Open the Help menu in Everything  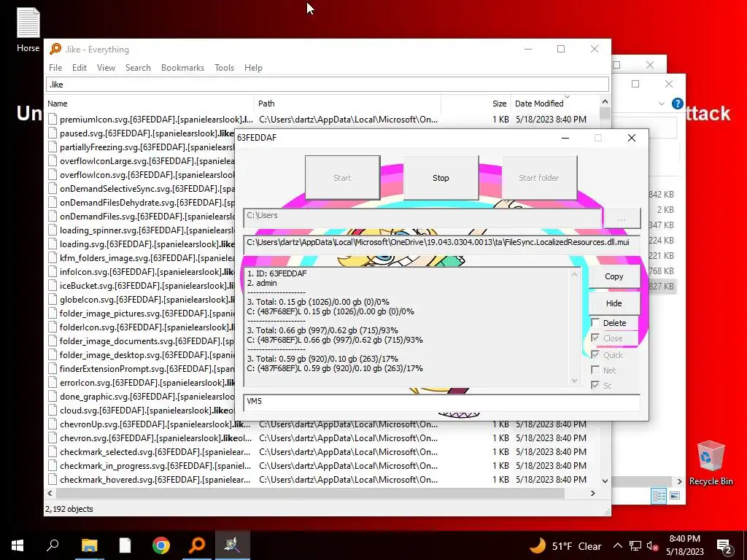click(x=253, y=68)
